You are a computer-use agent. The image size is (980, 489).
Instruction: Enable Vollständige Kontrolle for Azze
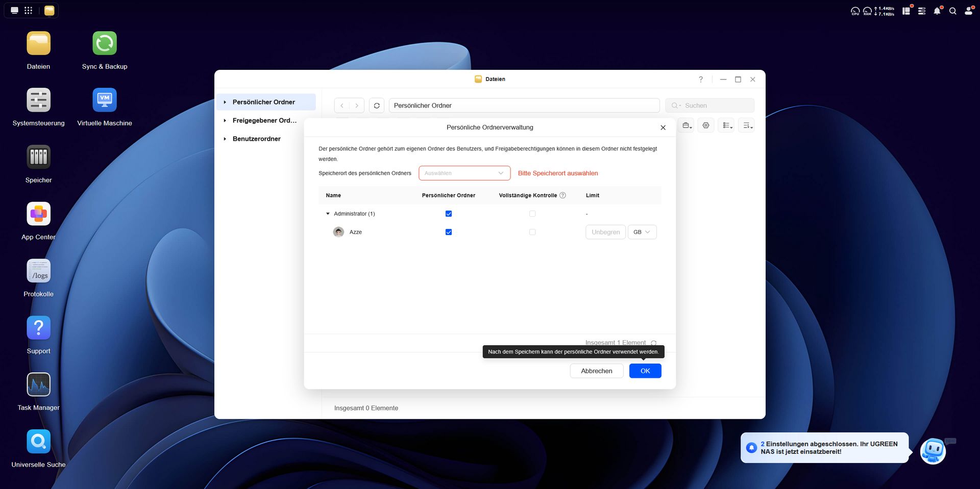[532, 232]
